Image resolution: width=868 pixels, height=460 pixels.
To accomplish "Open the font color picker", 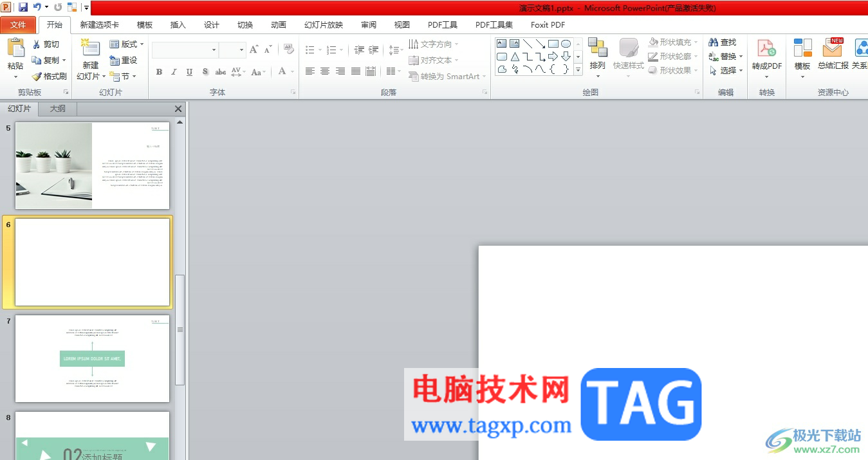I will [282, 72].
